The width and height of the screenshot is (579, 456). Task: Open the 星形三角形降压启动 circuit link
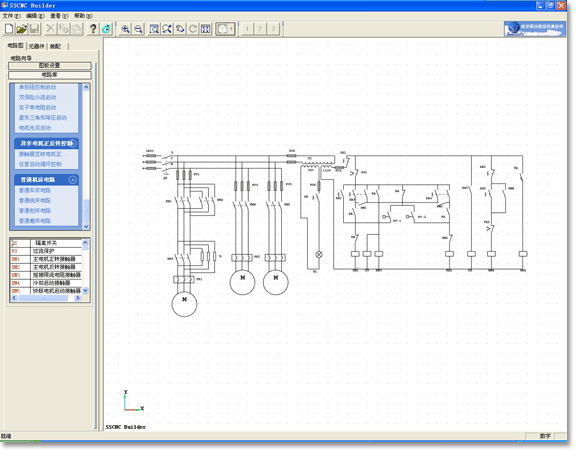coord(43,118)
